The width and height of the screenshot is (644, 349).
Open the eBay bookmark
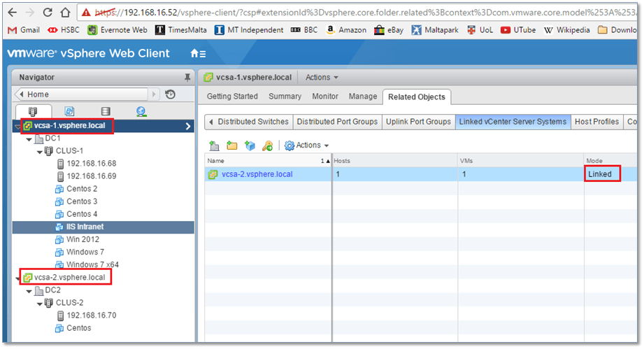[389, 30]
